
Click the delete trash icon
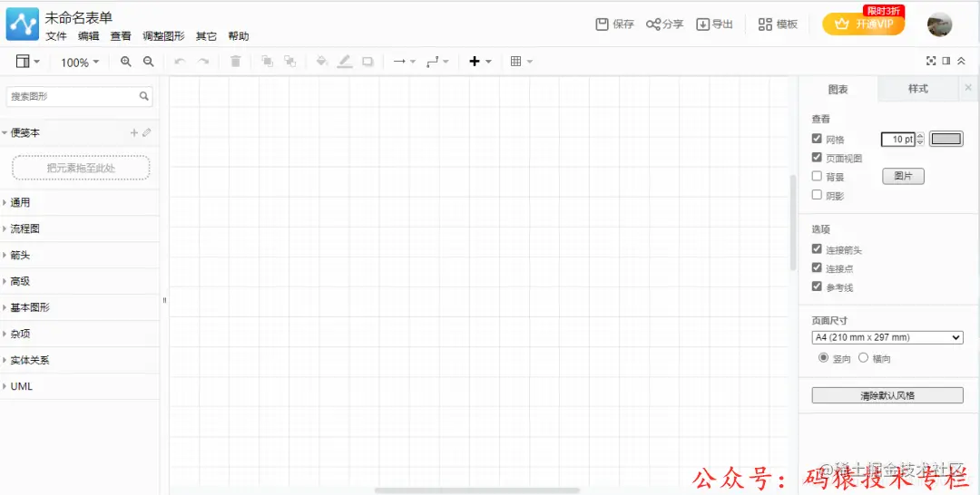tap(236, 61)
